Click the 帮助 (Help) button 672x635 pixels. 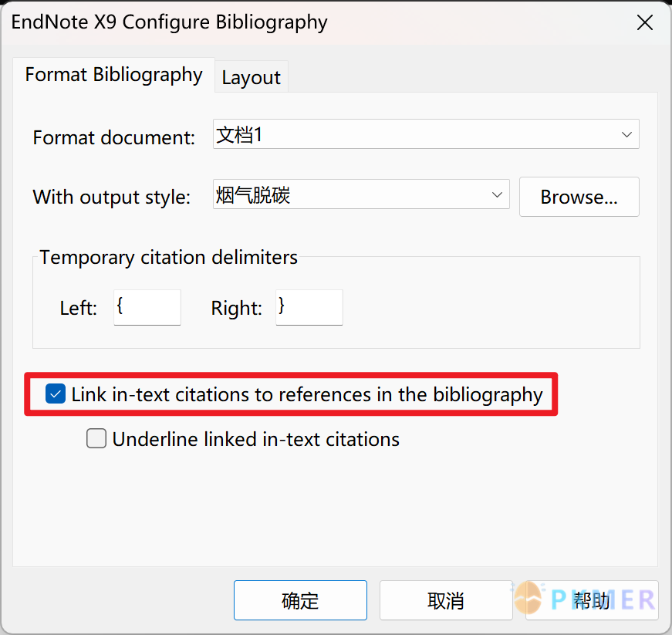coord(592,600)
